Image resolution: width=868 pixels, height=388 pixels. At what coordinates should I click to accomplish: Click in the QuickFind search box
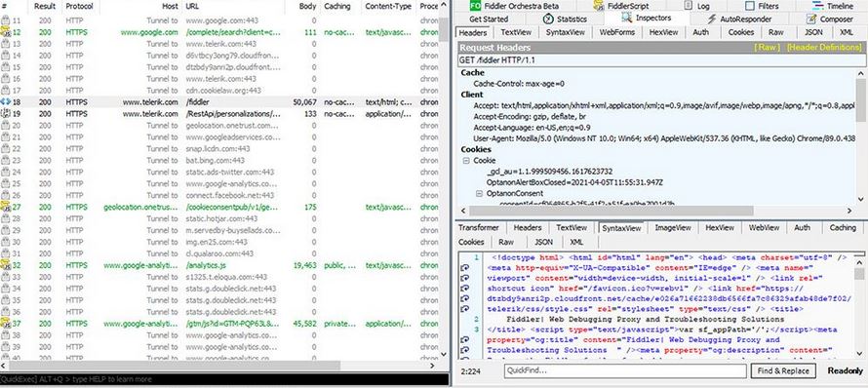pyautogui.click(x=625, y=371)
